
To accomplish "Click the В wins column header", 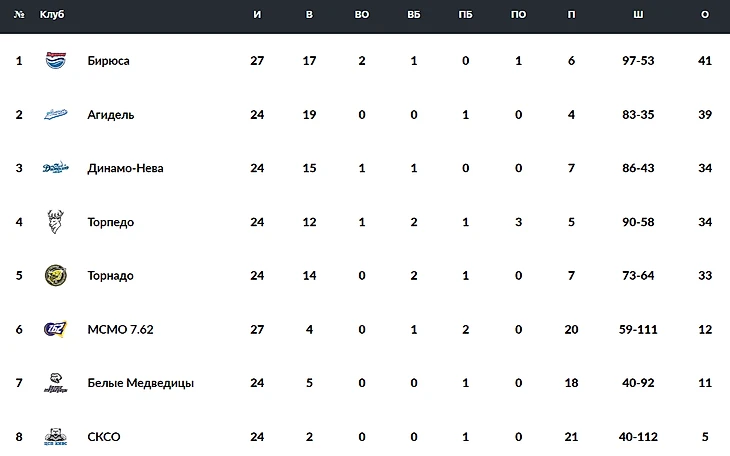I will [309, 15].
